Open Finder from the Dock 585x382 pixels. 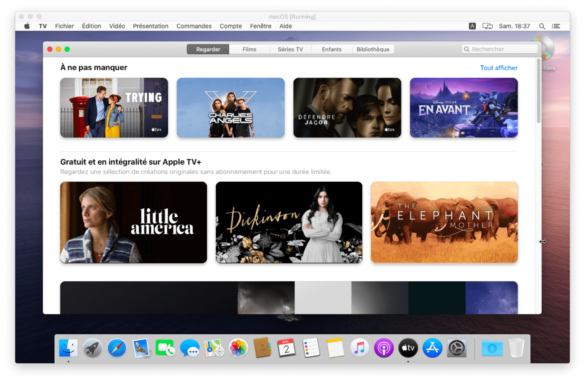[68, 348]
